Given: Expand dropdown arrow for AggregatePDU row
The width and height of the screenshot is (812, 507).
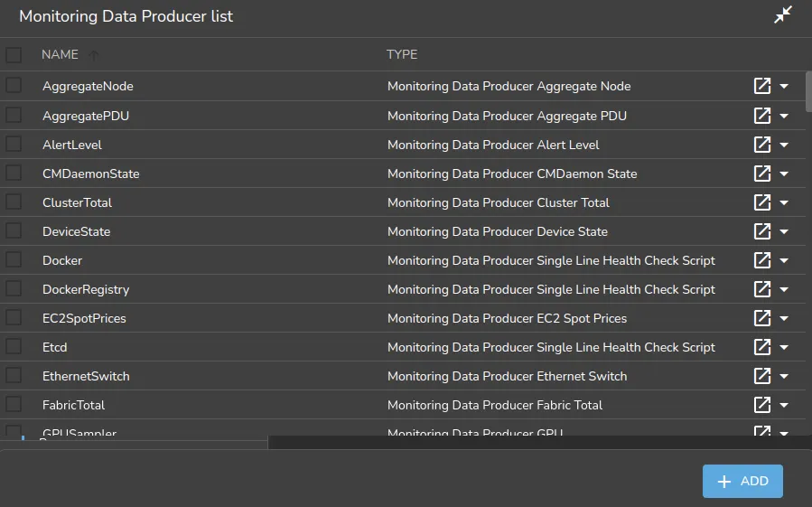Looking at the screenshot, I should tap(784, 116).
